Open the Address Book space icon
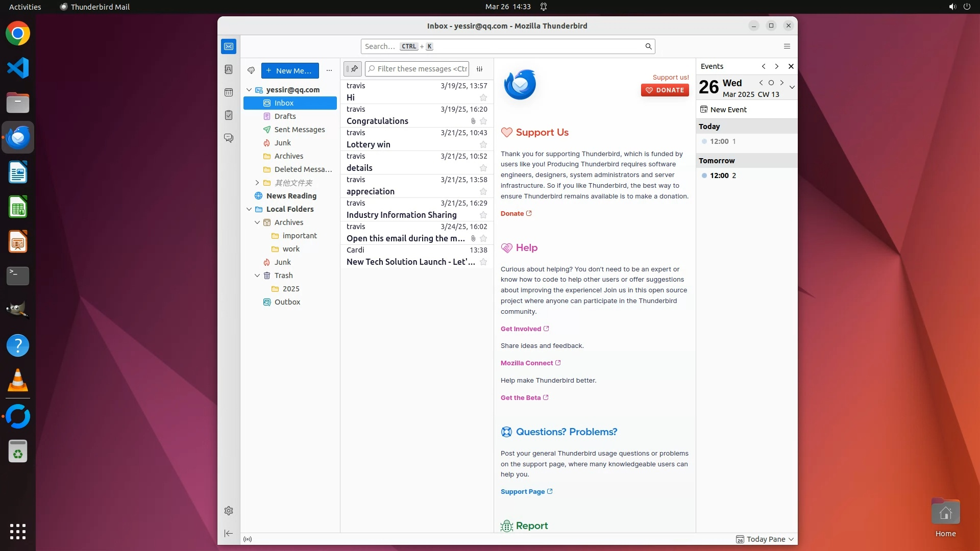The height and width of the screenshot is (551, 980). 229,69
